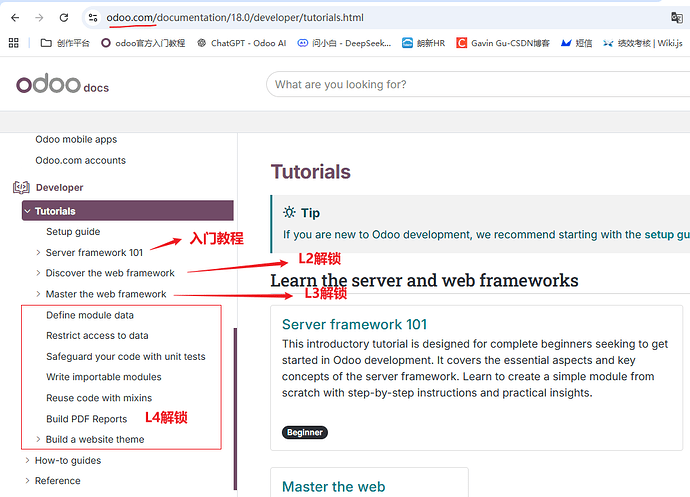Open Odoo.com accounts in sidebar
Viewport: 690px width, 497px height.
tap(81, 160)
